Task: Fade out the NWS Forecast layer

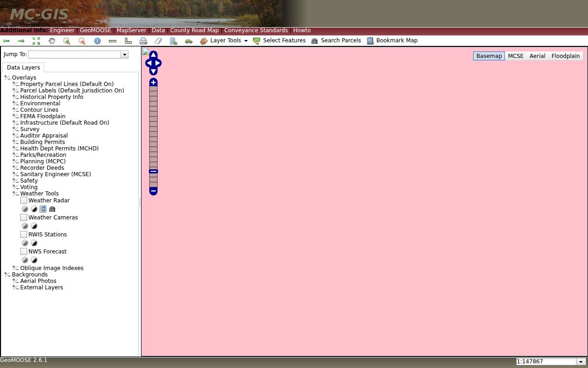Action: (25, 260)
